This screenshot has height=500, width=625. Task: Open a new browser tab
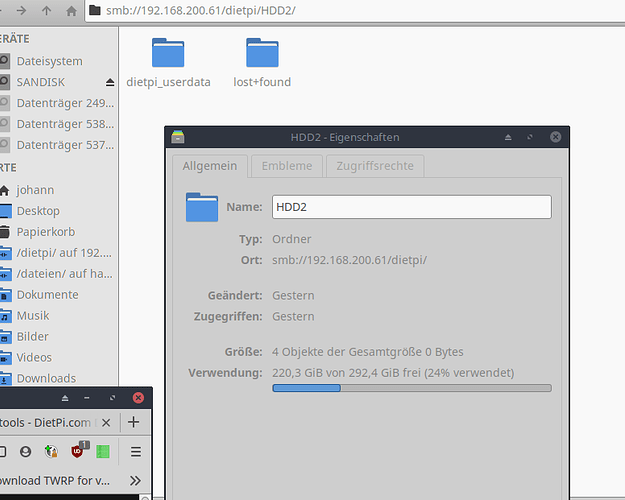134,422
